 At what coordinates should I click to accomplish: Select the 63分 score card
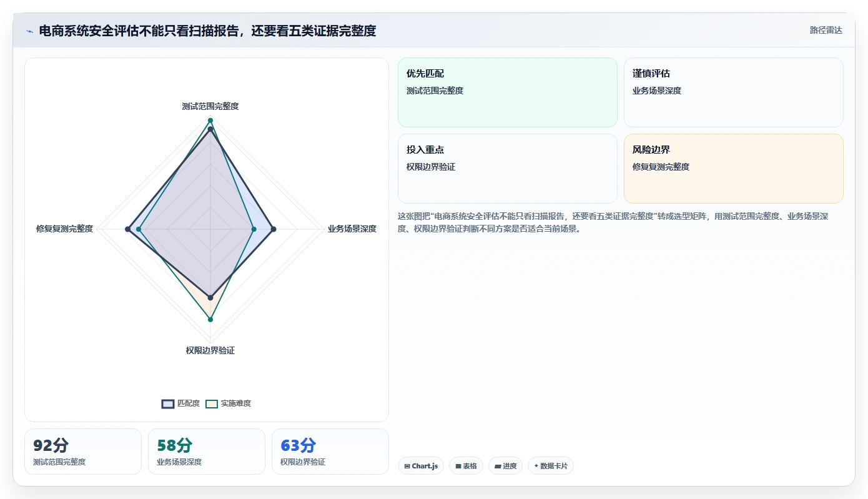(x=330, y=452)
